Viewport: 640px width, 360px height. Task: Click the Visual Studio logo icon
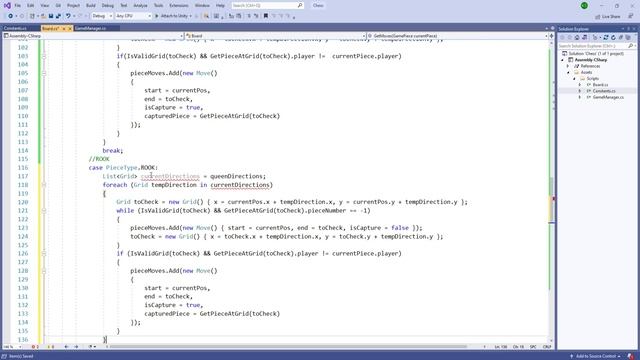[7, 6]
